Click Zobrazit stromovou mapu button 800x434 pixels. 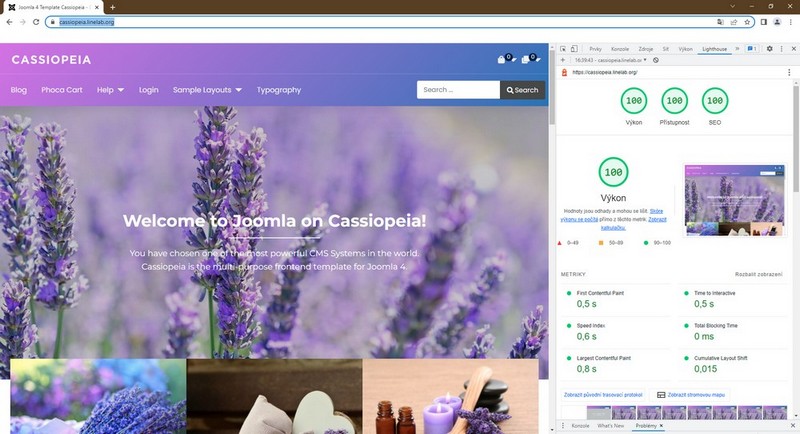690,395
